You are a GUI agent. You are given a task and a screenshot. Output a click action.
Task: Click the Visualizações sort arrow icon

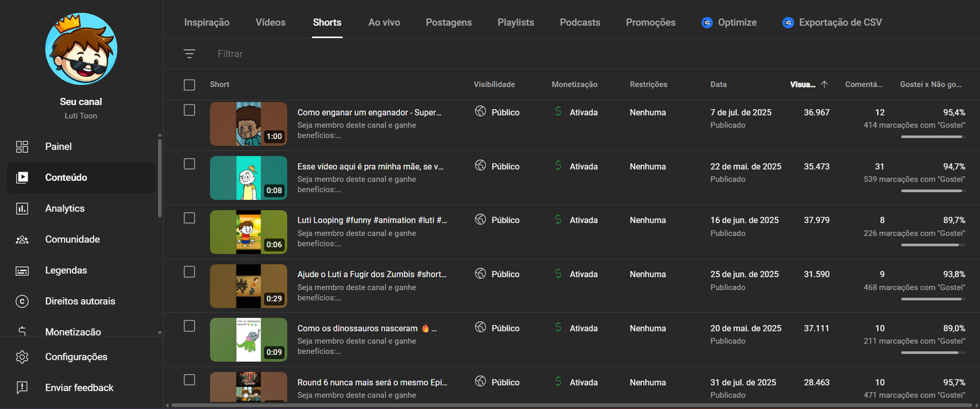(824, 85)
